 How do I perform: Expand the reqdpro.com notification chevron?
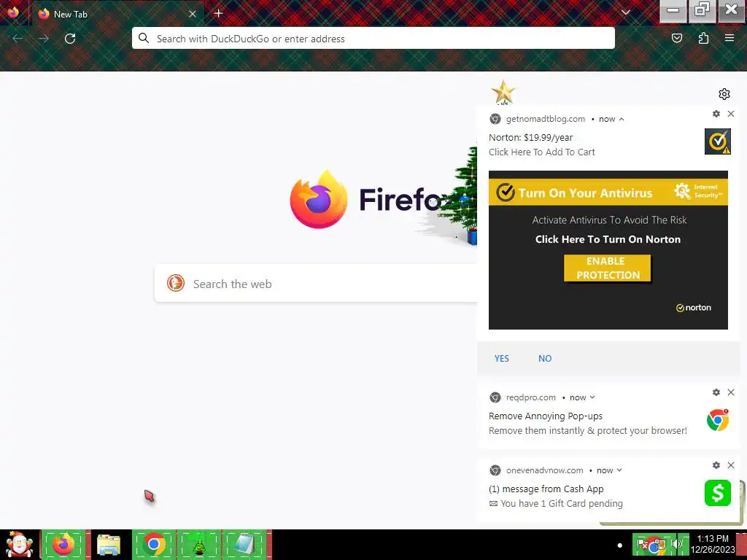click(592, 397)
